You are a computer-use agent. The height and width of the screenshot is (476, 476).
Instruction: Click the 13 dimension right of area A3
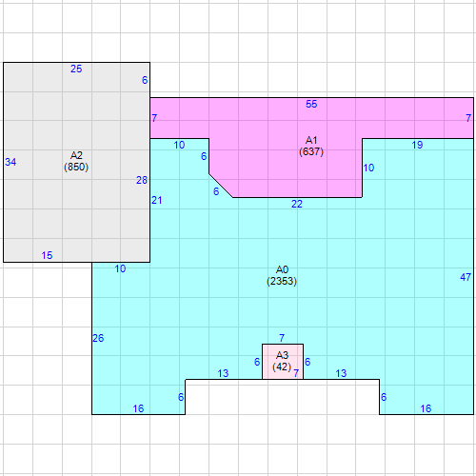[341, 373]
